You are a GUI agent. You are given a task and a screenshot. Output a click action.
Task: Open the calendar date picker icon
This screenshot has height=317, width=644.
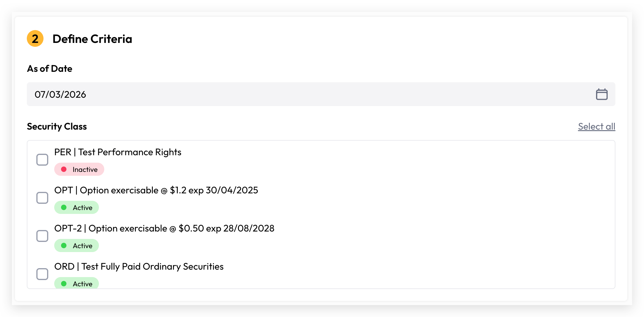601,94
